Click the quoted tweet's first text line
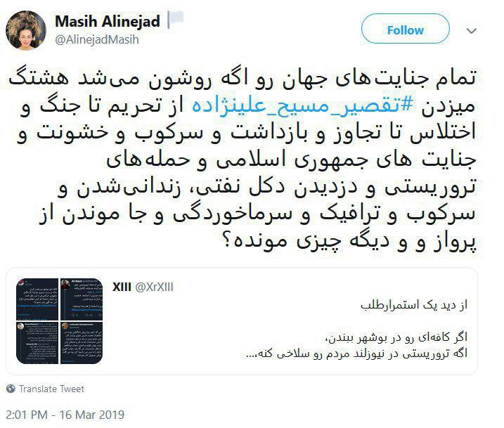The height and width of the screenshot is (428, 504). click(x=414, y=304)
